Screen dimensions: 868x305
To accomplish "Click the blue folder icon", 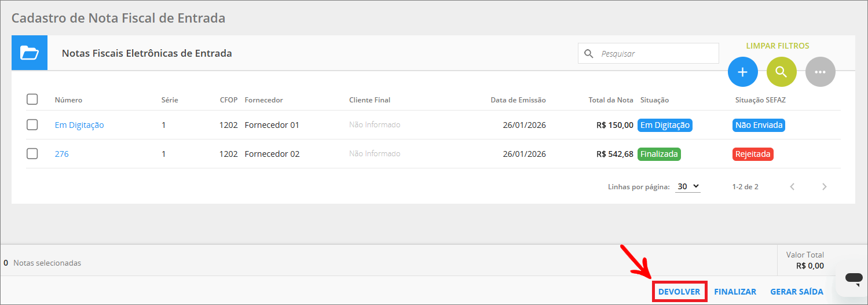I will [x=29, y=53].
